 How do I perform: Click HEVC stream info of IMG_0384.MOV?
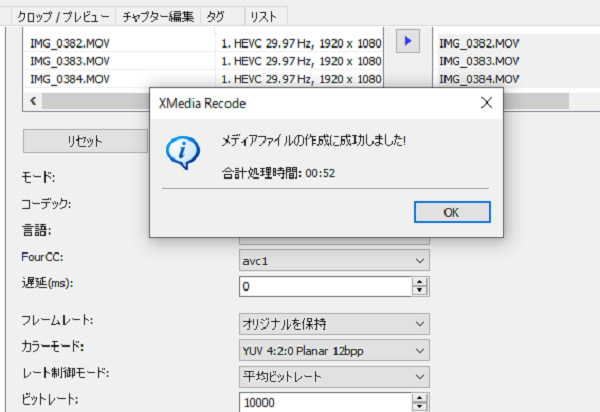pos(301,79)
